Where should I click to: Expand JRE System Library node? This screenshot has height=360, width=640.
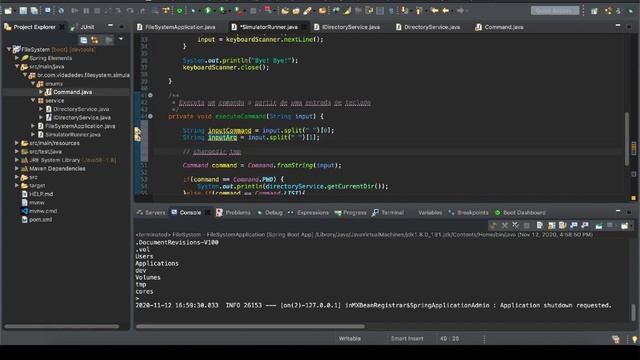point(17,160)
